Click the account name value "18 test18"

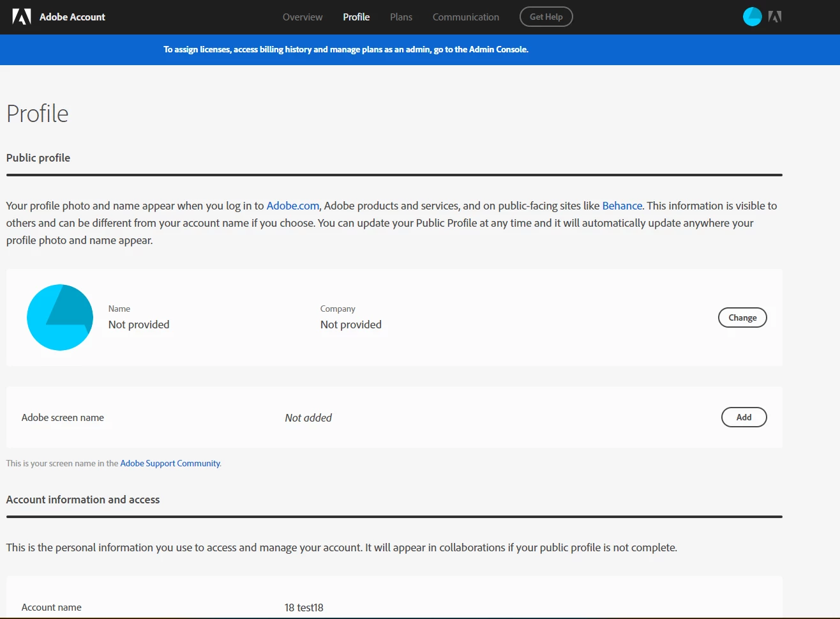pos(304,608)
